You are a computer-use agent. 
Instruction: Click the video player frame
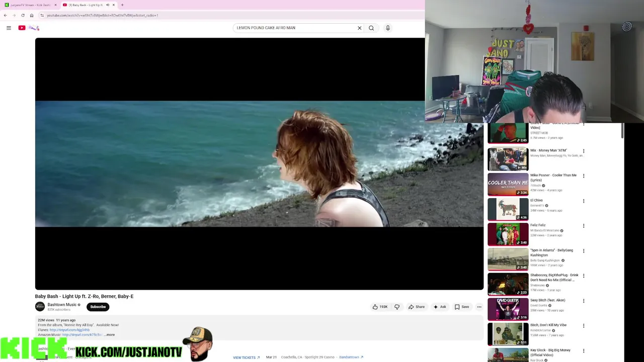[x=259, y=164]
